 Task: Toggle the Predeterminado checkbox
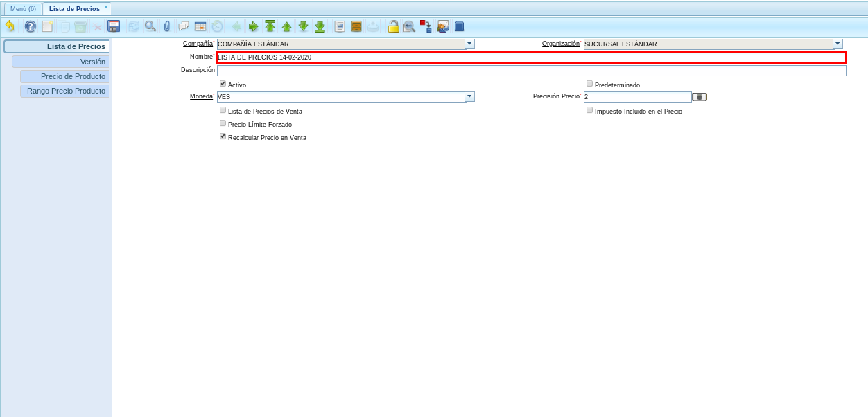pyautogui.click(x=589, y=84)
